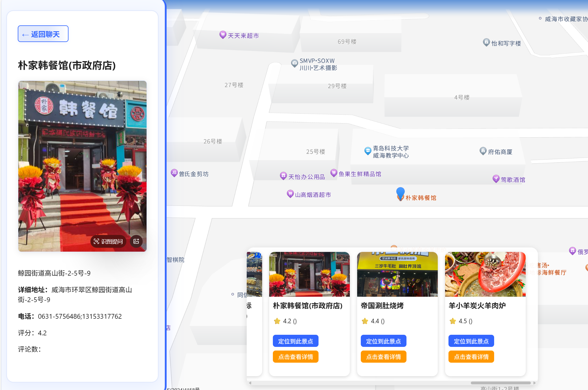Click the 怡和写字楼 building marker icon
The height and width of the screenshot is (390, 588).
pyautogui.click(x=486, y=42)
